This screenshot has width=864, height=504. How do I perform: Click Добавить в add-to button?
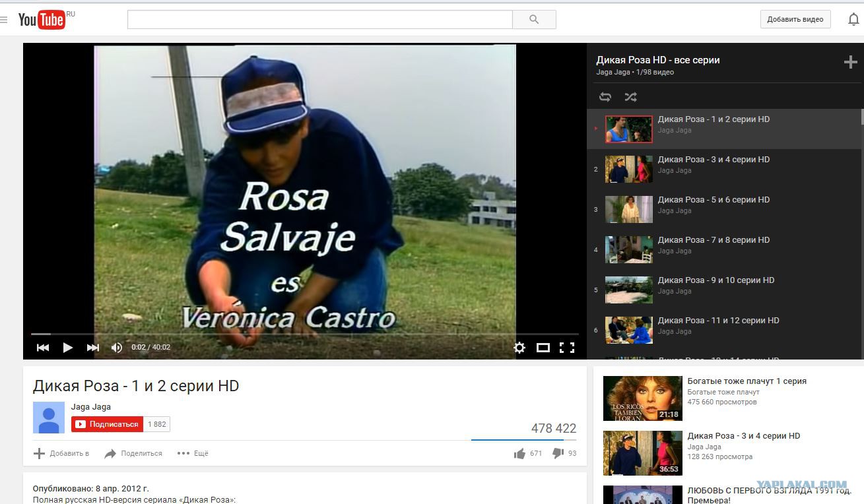pos(61,453)
